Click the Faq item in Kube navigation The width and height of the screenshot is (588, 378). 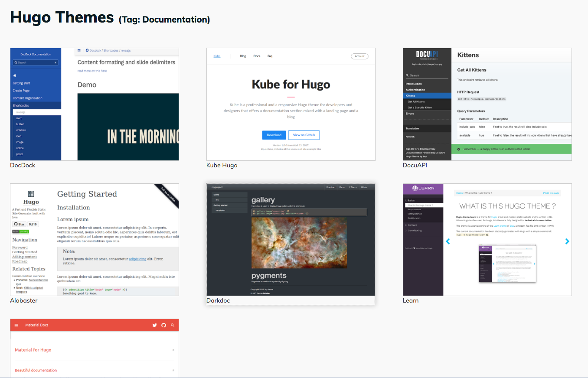coord(270,56)
